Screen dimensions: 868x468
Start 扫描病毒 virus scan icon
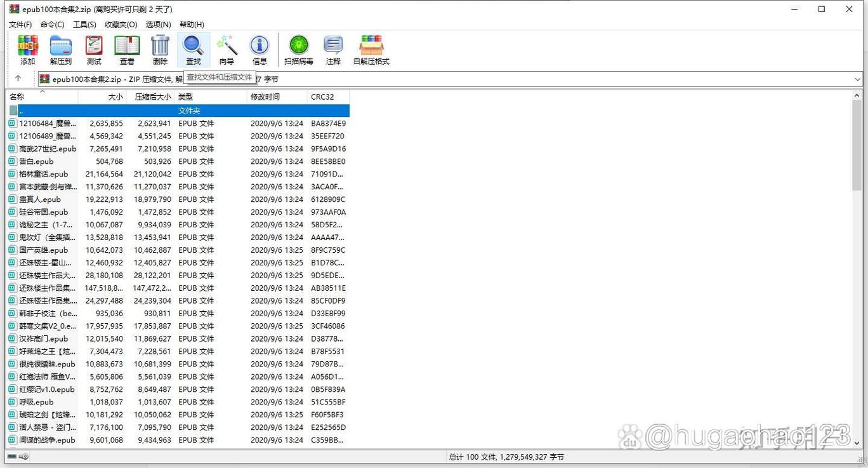pos(298,50)
